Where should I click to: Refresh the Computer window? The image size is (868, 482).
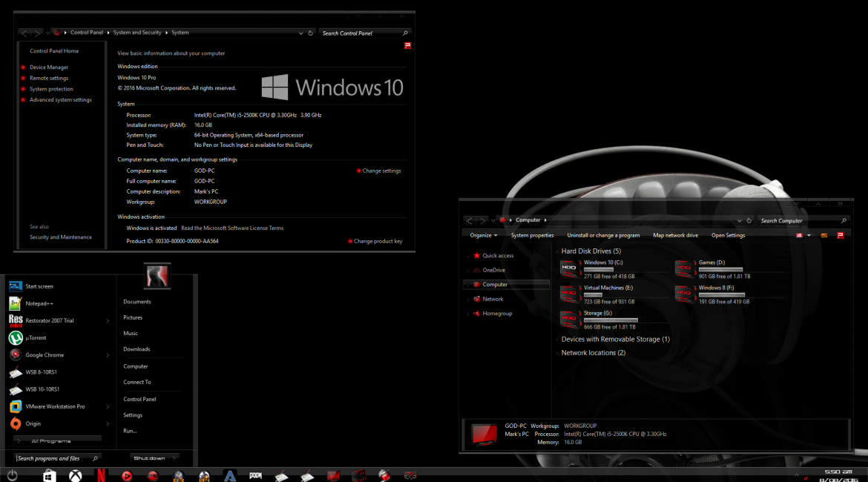click(x=749, y=220)
